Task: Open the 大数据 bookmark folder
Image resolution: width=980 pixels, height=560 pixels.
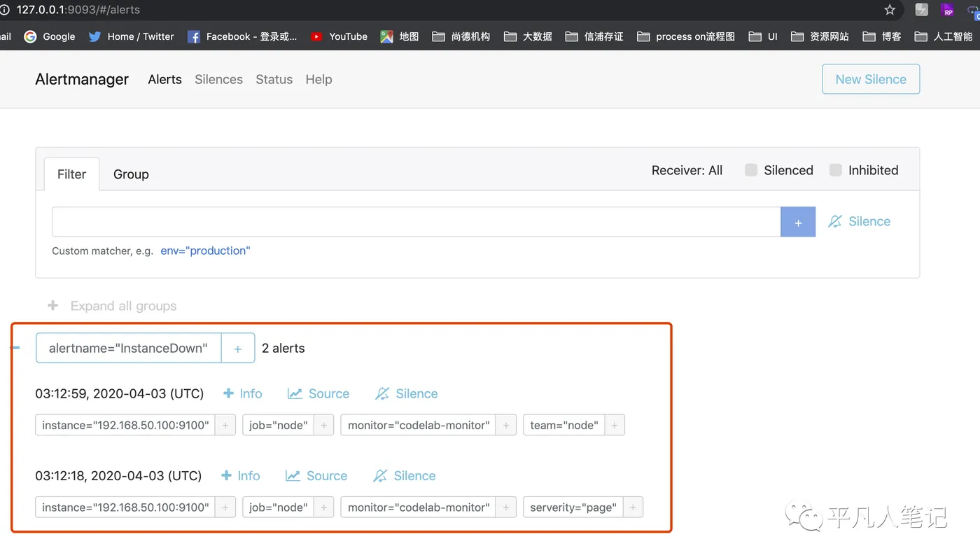Action: pos(528,36)
